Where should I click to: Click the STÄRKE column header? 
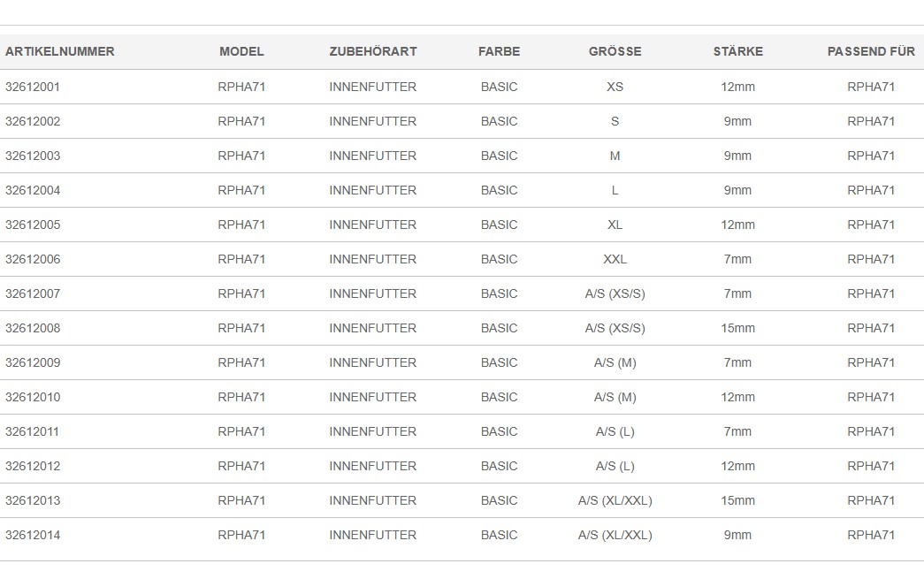tap(737, 51)
